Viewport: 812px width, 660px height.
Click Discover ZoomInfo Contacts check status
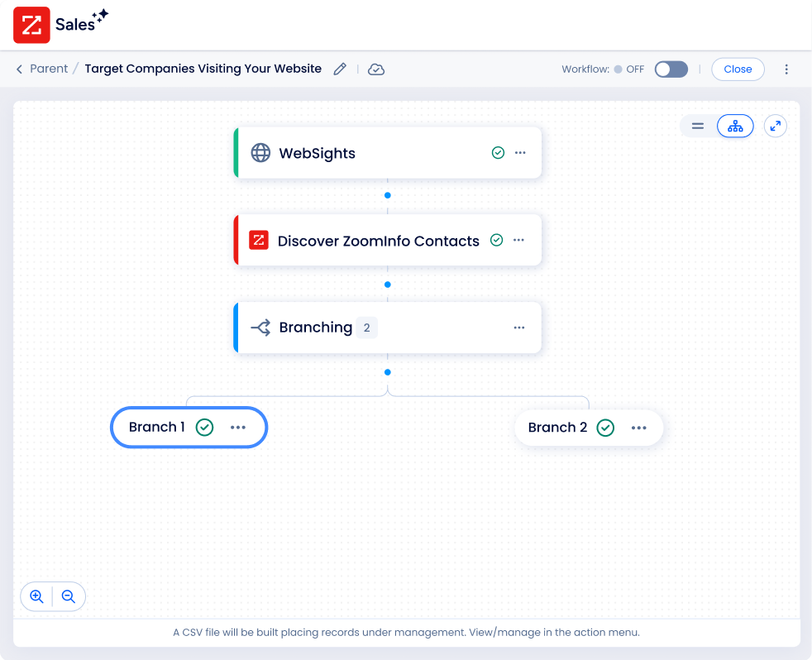coord(496,240)
